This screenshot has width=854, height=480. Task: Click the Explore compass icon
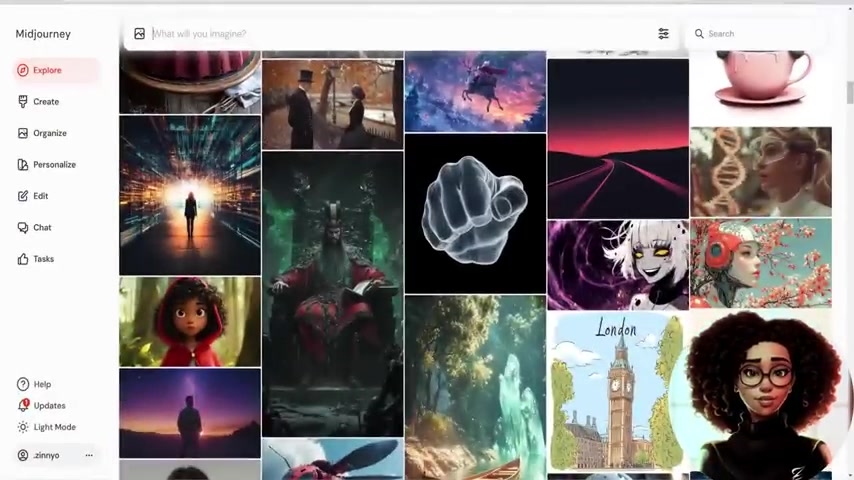click(23, 70)
